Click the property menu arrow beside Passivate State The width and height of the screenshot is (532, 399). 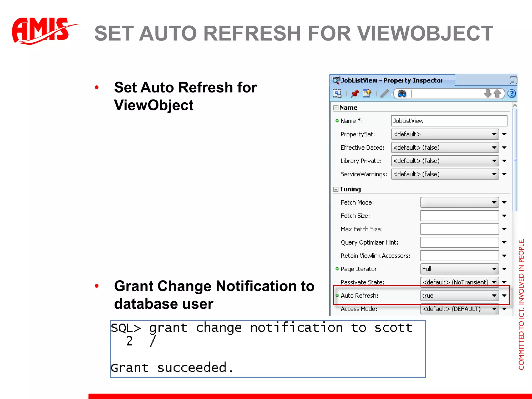coord(504,282)
